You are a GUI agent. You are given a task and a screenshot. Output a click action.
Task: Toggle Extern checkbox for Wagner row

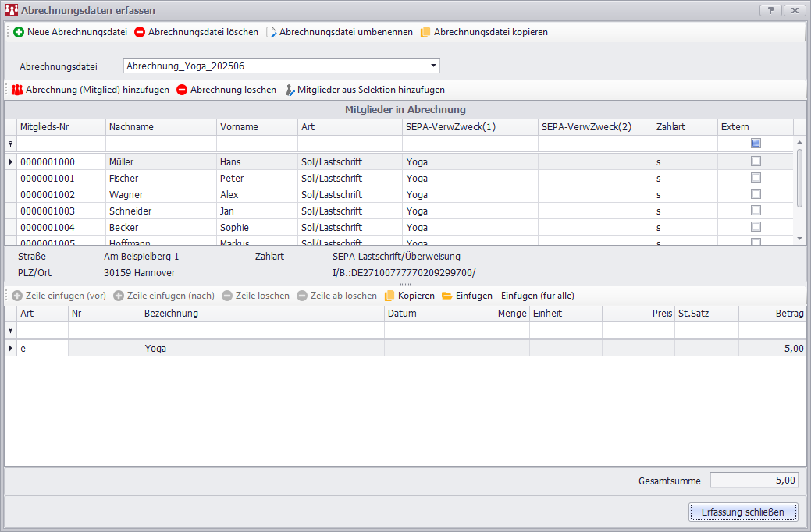point(755,194)
